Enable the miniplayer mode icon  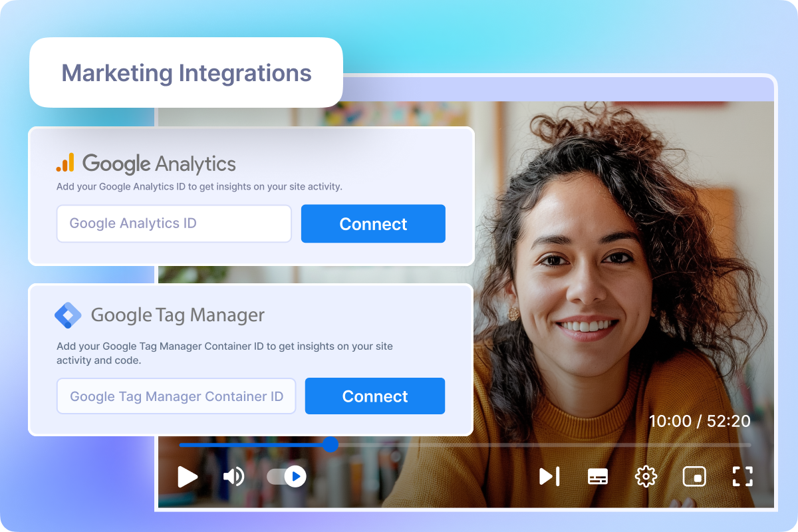(694, 476)
